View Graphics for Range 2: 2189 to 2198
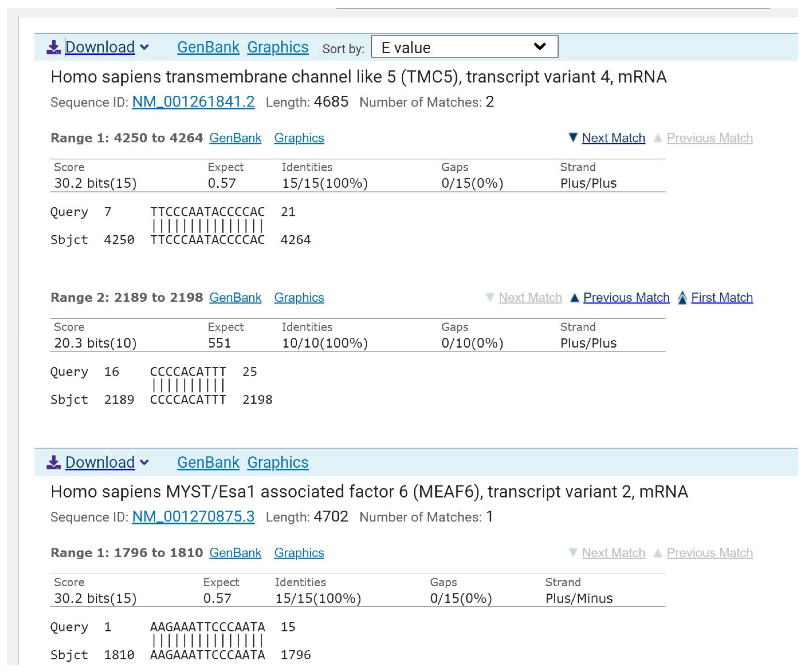The width and height of the screenshot is (803, 672). 299,297
